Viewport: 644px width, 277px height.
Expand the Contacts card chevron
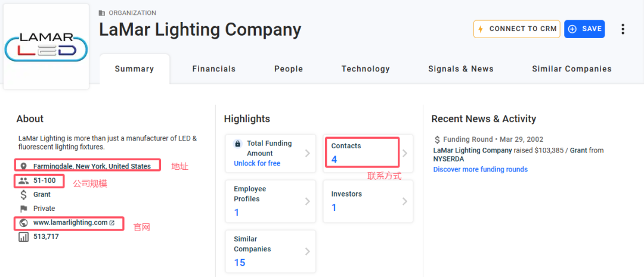[x=405, y=153]
